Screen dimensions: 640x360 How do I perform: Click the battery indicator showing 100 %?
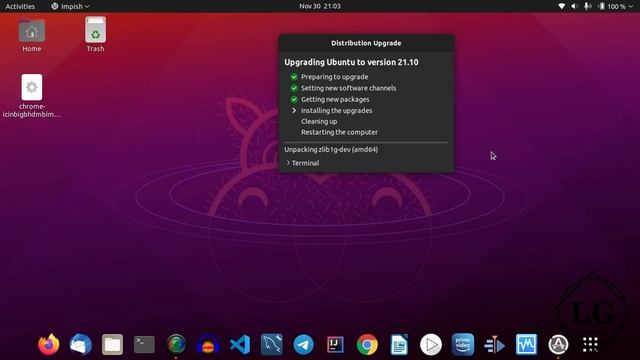(611, 6)
